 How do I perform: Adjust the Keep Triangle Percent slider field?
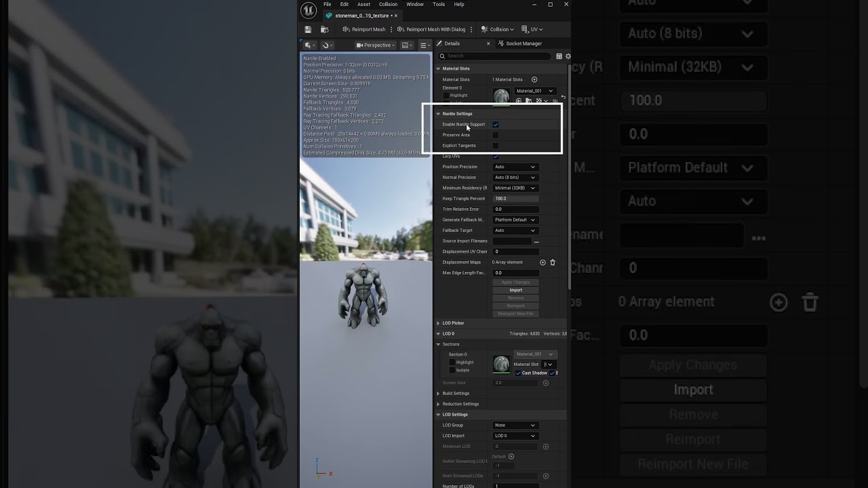pyautogui.click(x=515, y=199)
